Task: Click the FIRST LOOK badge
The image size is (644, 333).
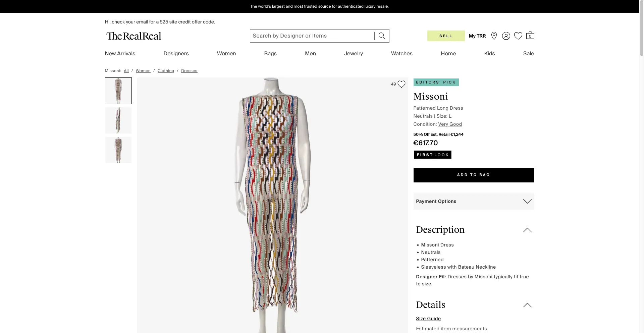Action: tap(432, 155)
